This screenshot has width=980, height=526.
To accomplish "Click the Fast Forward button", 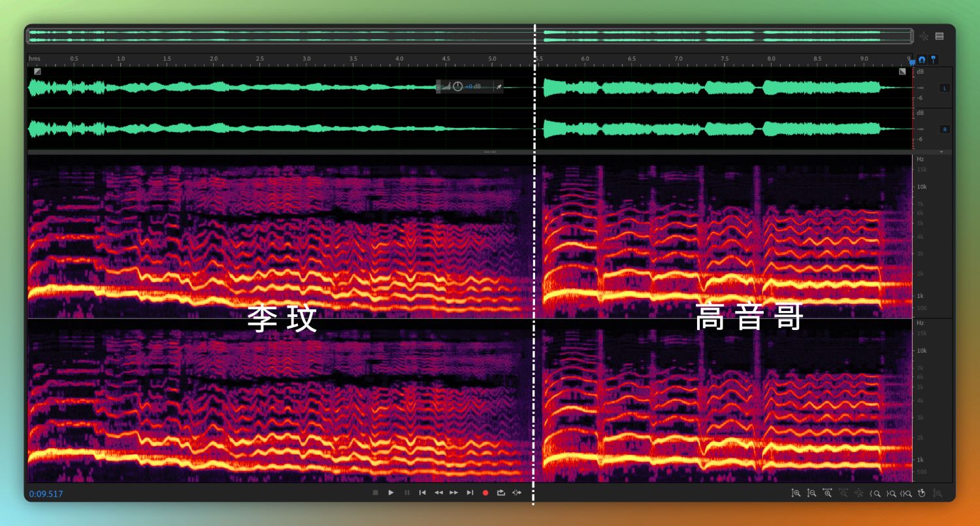I will coord(454,493).
